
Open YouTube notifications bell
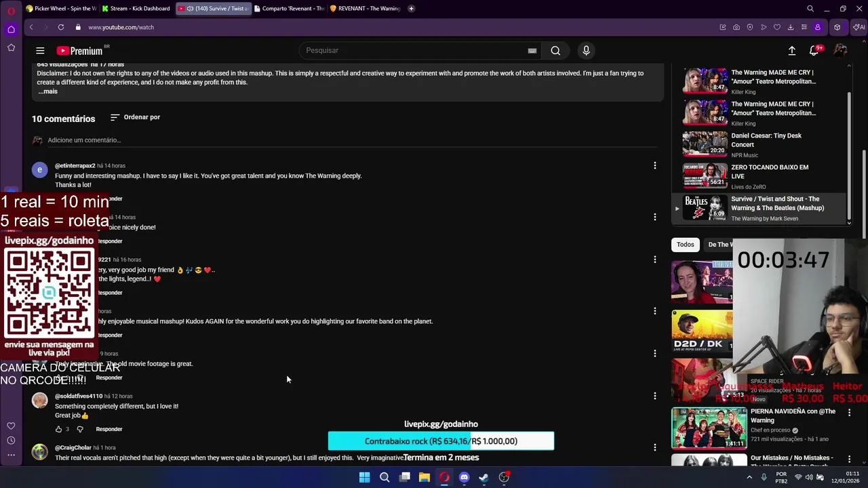[x=814, y=51]
